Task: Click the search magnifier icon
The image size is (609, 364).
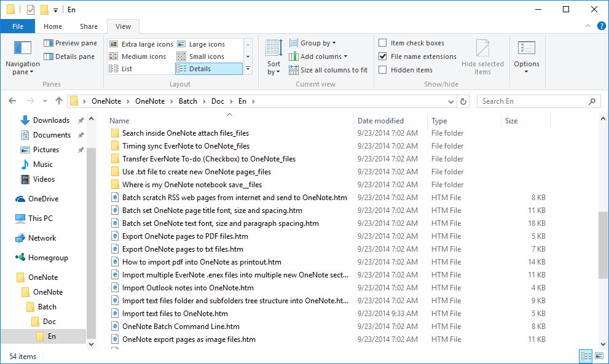Action: point(592,101)
